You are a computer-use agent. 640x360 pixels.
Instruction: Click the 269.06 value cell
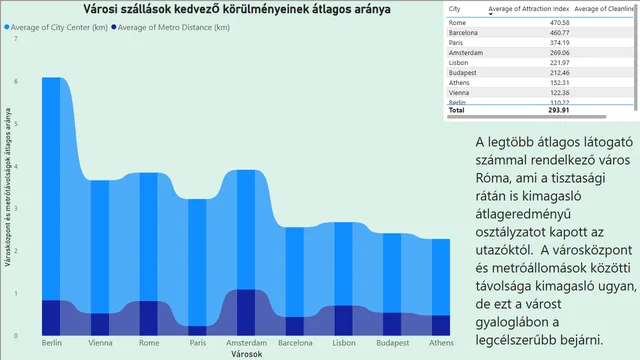tap(559, 53)
